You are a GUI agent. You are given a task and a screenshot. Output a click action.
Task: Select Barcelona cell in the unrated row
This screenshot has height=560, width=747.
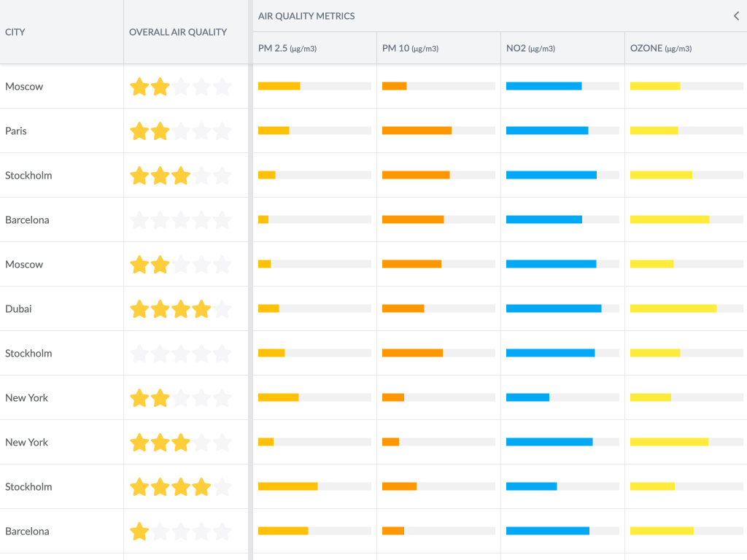(x=61, y=219)
